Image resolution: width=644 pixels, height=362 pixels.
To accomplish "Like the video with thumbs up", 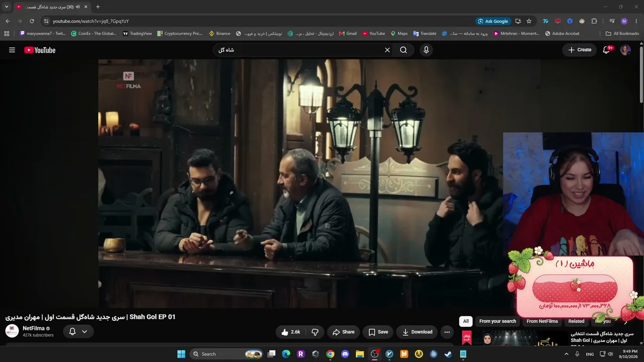I will click(291, 332).
